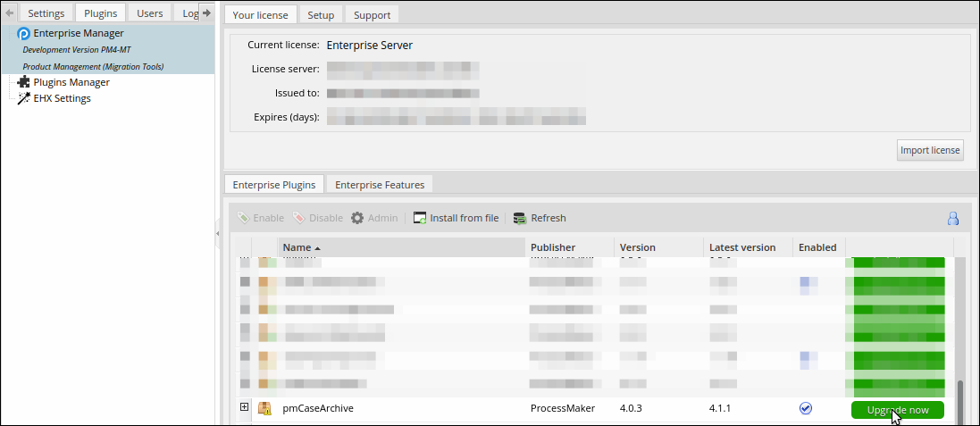Click the Import license button
Screen dimensions: 980x426
[930, 150]
